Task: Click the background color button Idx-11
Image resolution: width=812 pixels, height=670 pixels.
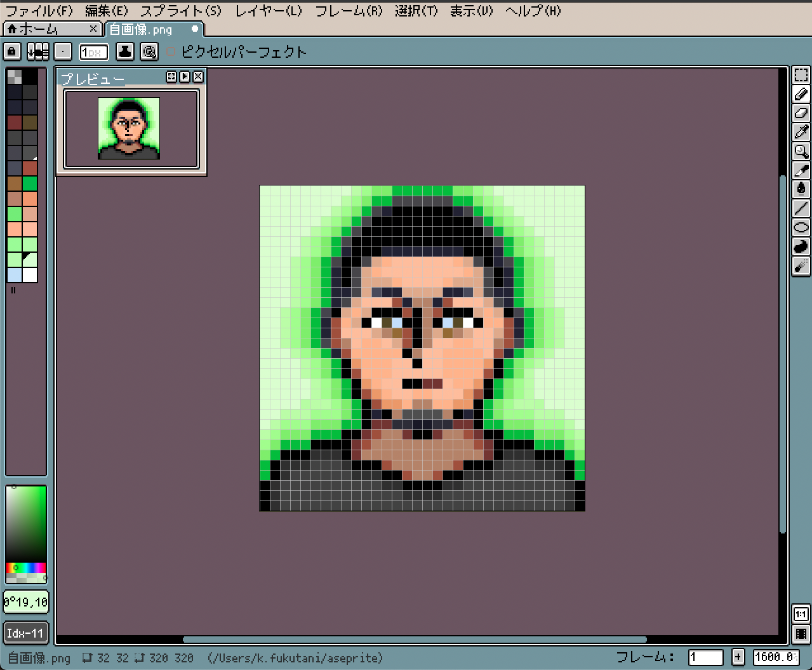Action: 25,633
